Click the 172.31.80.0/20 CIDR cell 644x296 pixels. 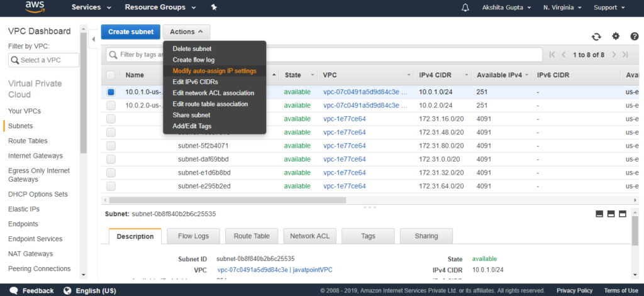pos(441,146)
